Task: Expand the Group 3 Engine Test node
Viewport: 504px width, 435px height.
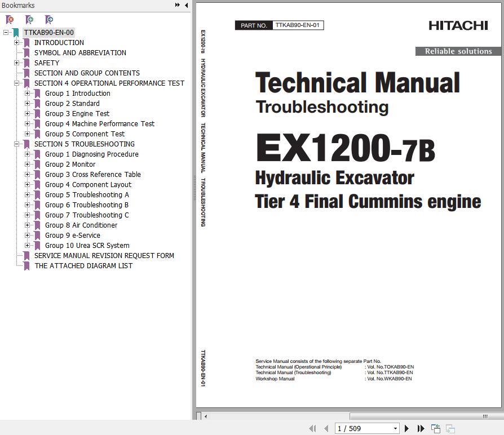Action: click(28, 114)
